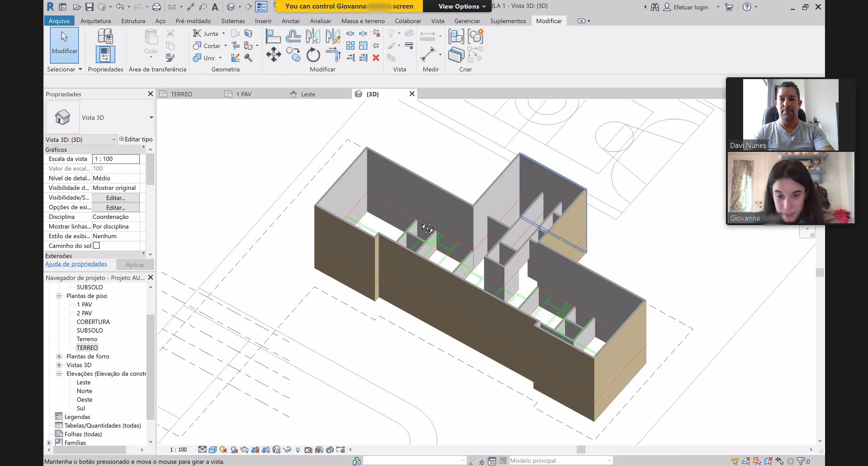
Task: Open Visual Style icon in view control bar
Action: [x=213, y=450]
